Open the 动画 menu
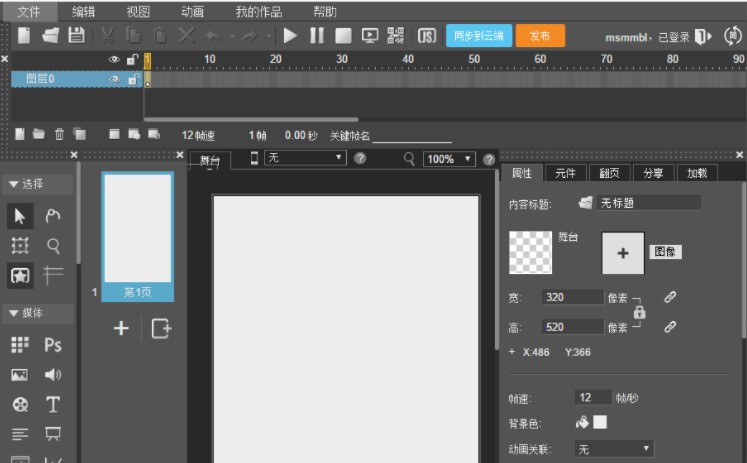 (x=193, y=12)
